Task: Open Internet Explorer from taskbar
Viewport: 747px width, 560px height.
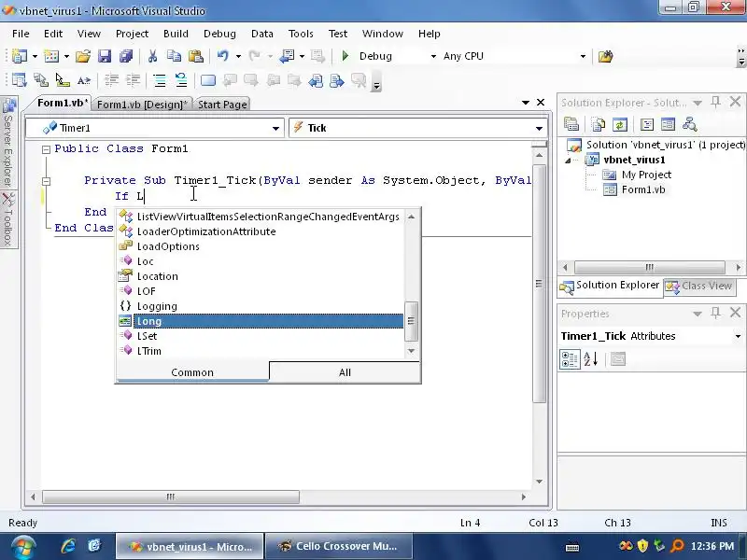Action: point(68,546)
